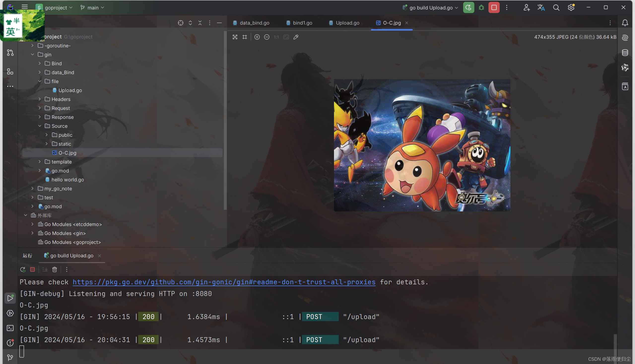Toggle the Run tool window
The width and height of the screenshot is (635, 364).
10,298
